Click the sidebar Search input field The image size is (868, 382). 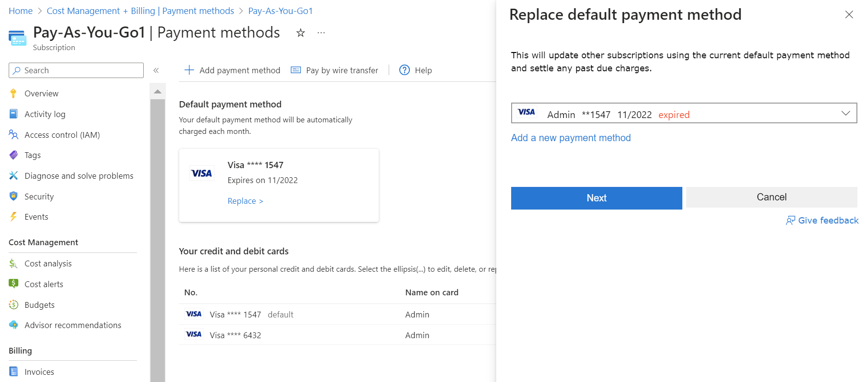point(76,70)
